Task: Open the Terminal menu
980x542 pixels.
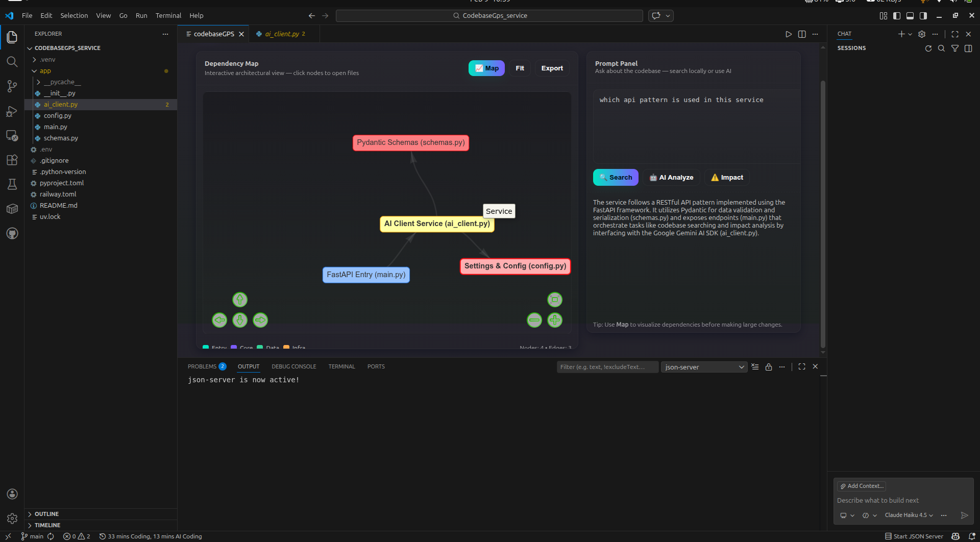Action: 168,16
